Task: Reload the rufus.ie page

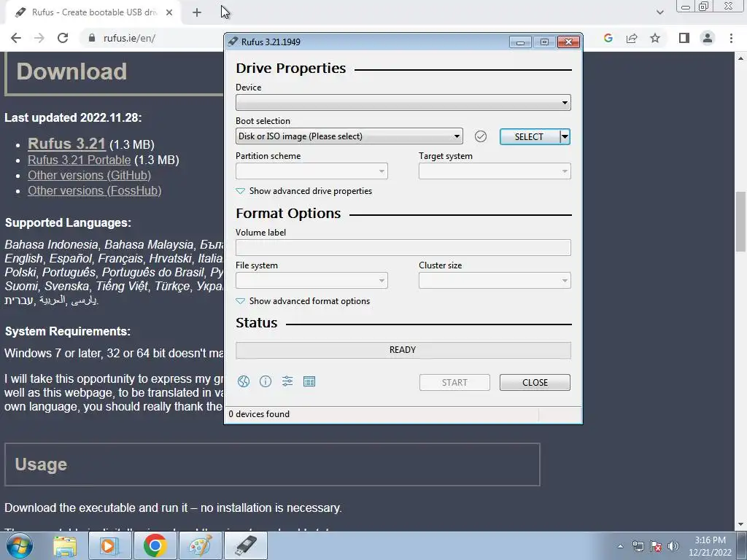Action: pos(63,38)
